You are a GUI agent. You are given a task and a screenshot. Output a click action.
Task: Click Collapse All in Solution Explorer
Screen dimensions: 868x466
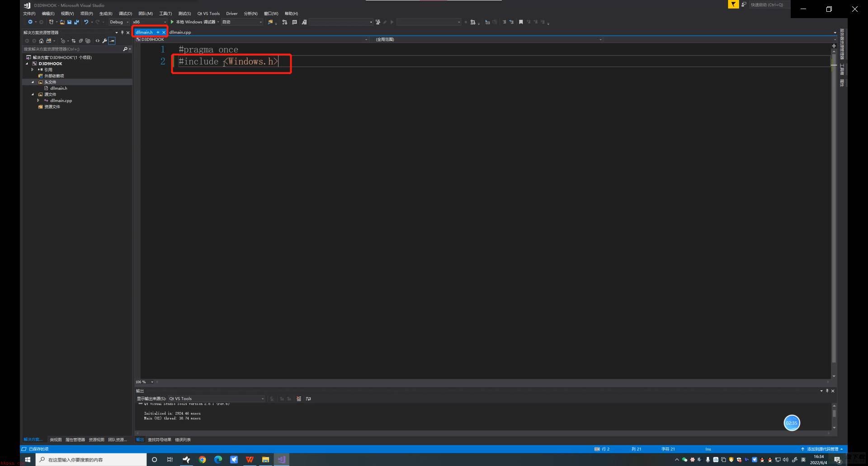(81, 41)
